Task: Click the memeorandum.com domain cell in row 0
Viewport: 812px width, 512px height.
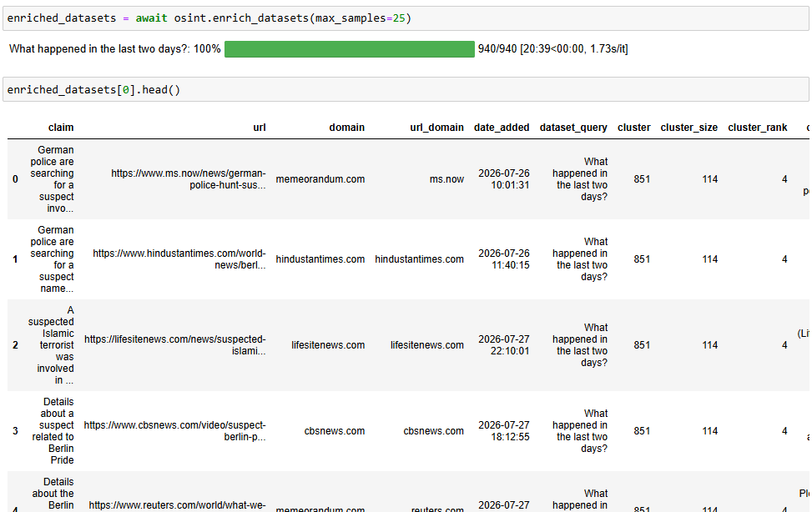Action: [x=320, y=179]
